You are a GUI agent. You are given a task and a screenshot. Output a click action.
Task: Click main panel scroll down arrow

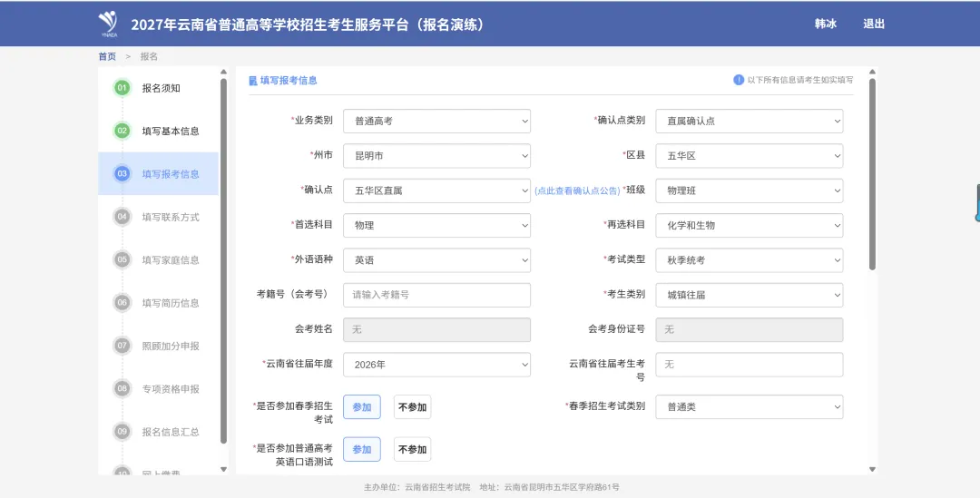pos(873,469)
